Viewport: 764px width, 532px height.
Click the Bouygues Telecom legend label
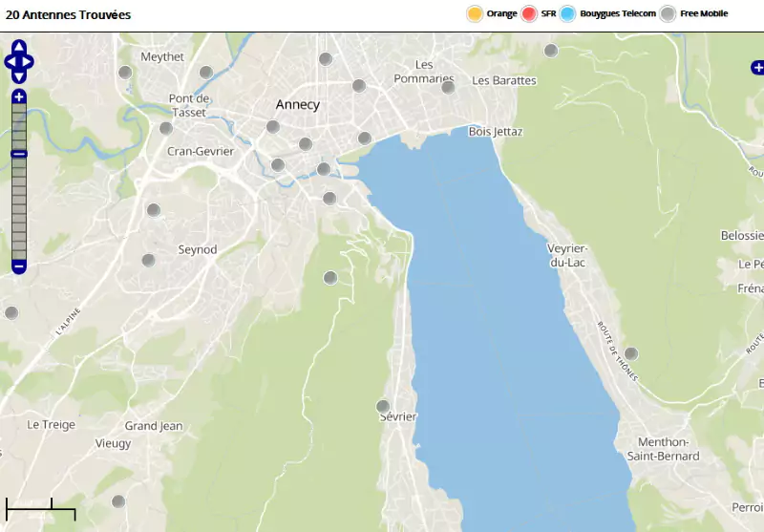tap(618, 13)
